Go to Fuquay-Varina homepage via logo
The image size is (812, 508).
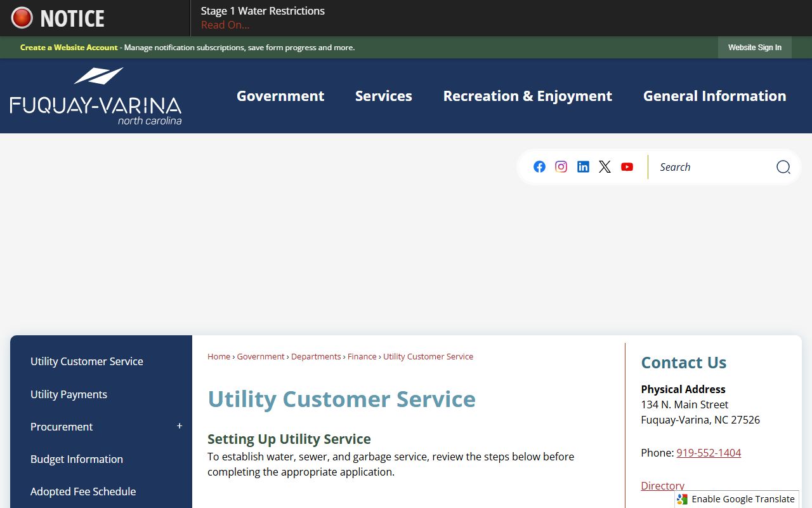point(96,96)
